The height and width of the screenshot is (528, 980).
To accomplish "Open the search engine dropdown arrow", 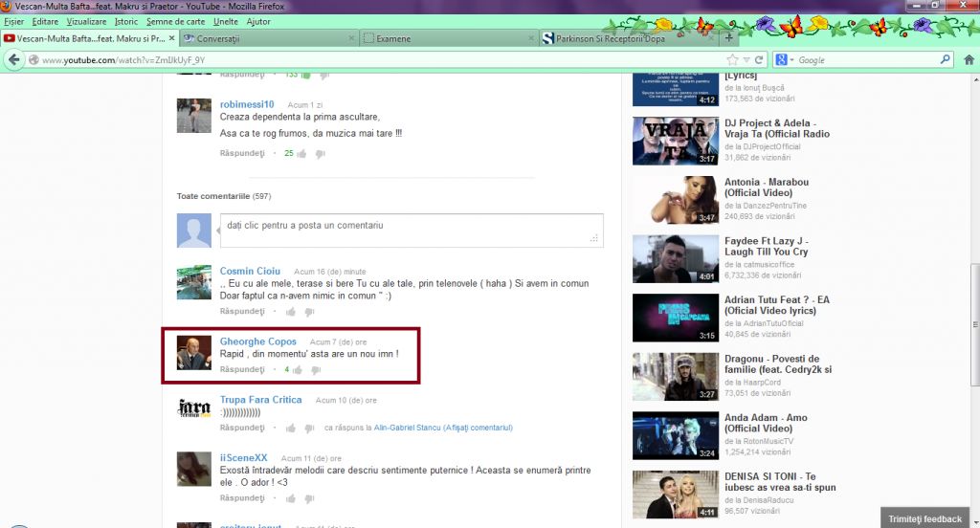I will (791, 60).
